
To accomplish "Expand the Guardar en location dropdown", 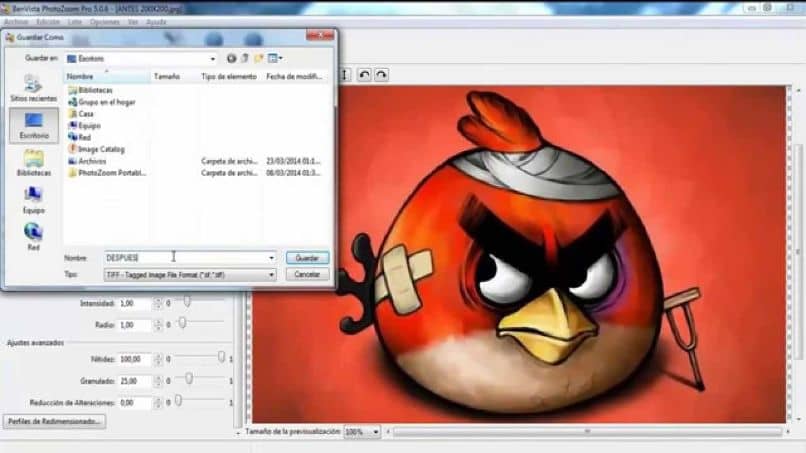I will pyautogui.click(x=212, y=59).
